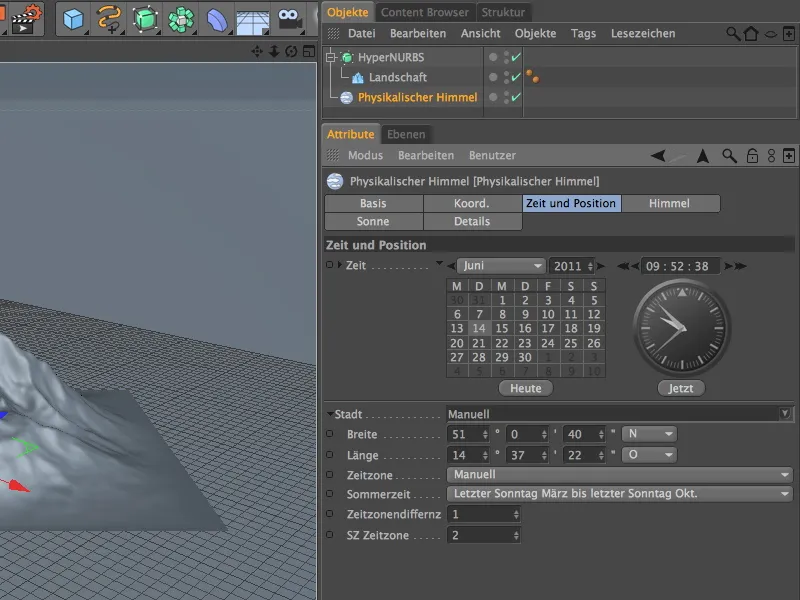This screenshot has height=600, width=800.
Task: Click the HyperNURBS generator toolbar icon
Action: 146,18
